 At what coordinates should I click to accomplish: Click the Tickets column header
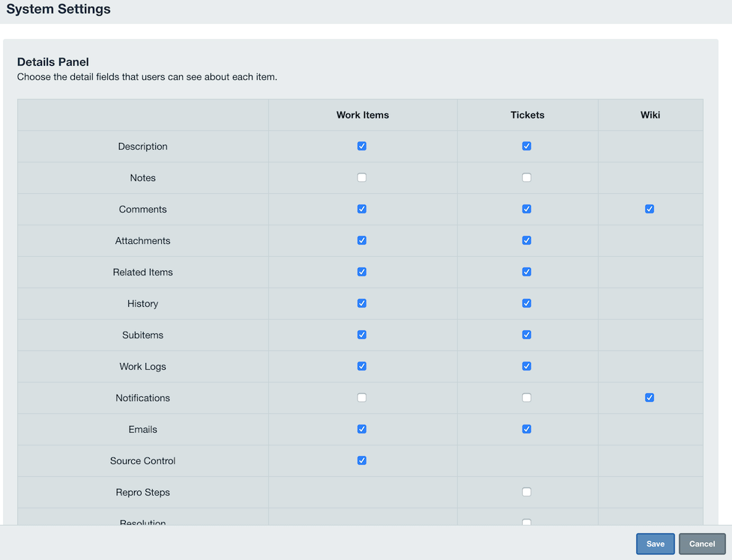[527, 115]
